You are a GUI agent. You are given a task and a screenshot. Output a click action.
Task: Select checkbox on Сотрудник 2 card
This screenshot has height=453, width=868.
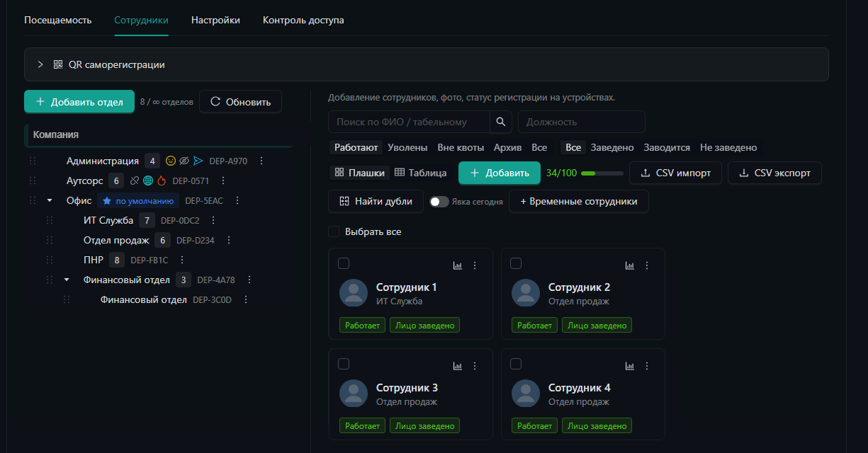(x=516, y=263)
